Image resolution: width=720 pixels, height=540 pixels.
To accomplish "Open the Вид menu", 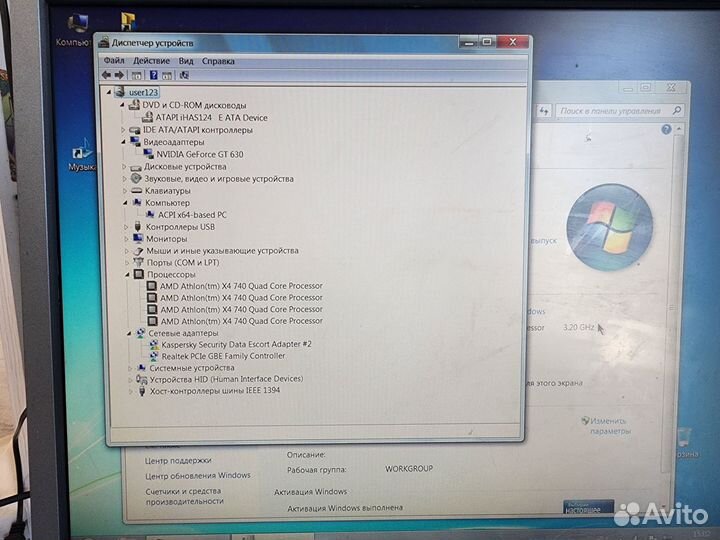I will (186, 61).
